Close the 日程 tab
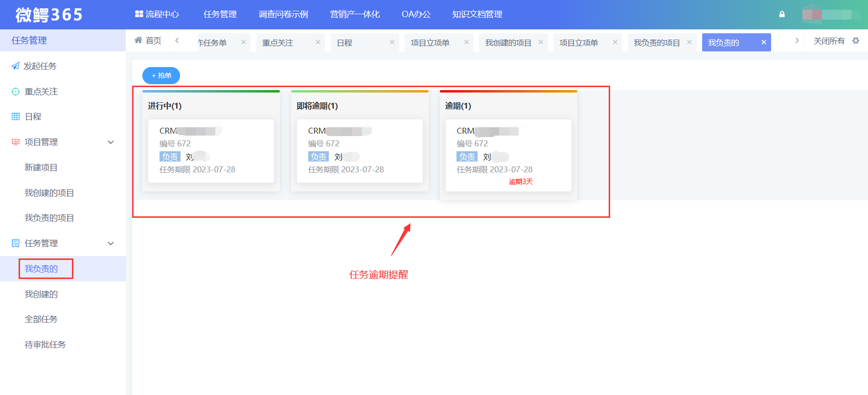868x395 pixels. coord(392,43)
